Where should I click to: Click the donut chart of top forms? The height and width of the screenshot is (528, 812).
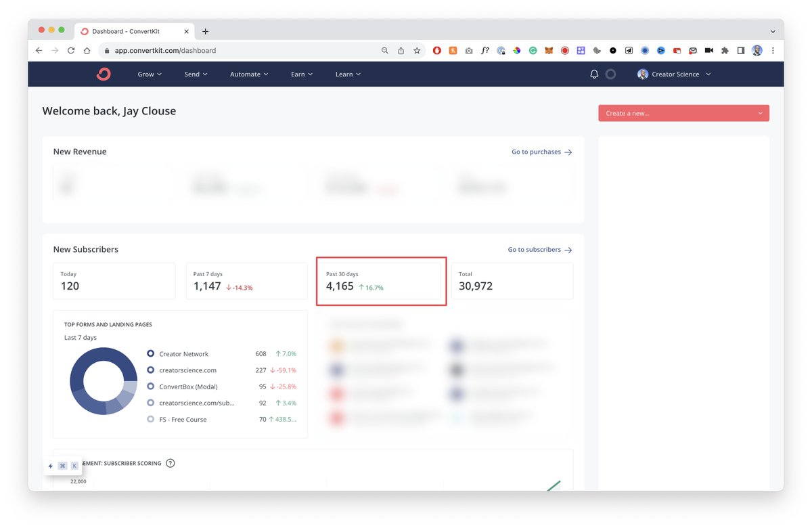[104, 381]
